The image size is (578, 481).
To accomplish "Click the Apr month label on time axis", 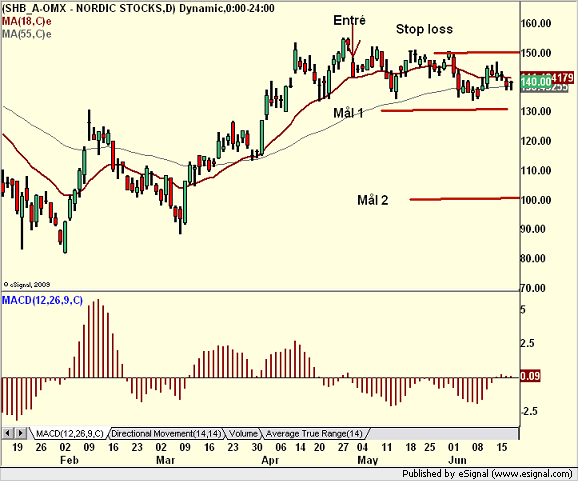I will (x=270, y=460).
